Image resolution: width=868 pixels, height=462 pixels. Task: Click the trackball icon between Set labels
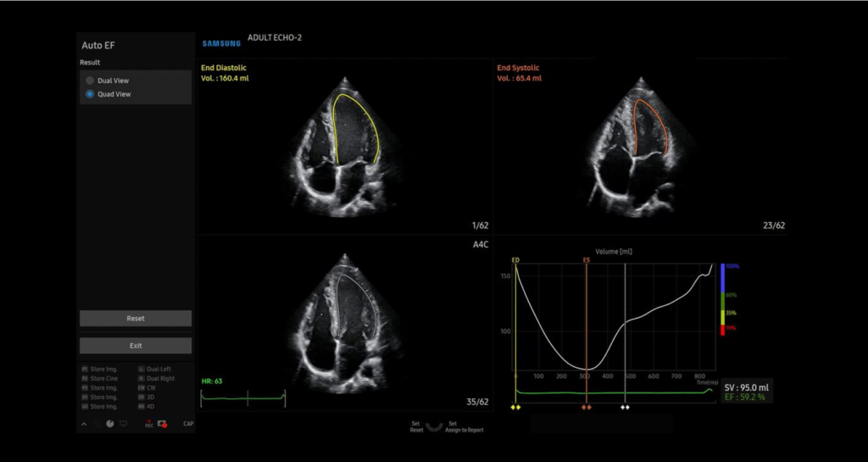click(435, 426)
